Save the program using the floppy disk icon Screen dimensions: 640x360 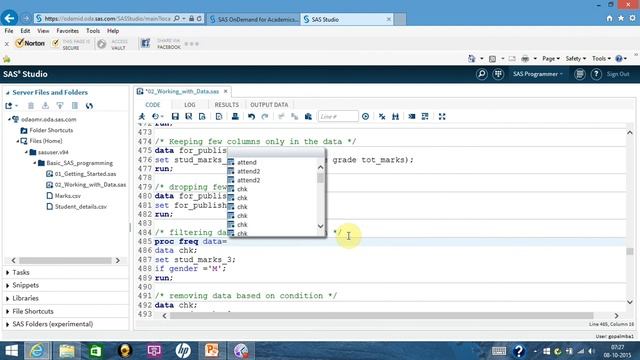coord(175,117)
